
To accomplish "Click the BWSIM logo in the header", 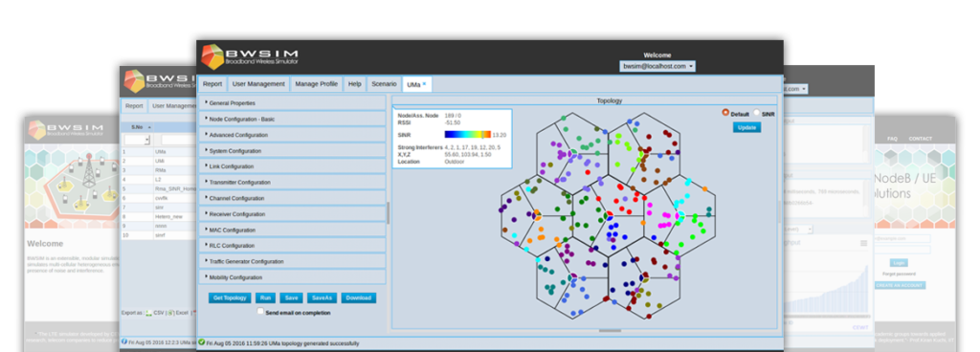I will click(250, 56).
